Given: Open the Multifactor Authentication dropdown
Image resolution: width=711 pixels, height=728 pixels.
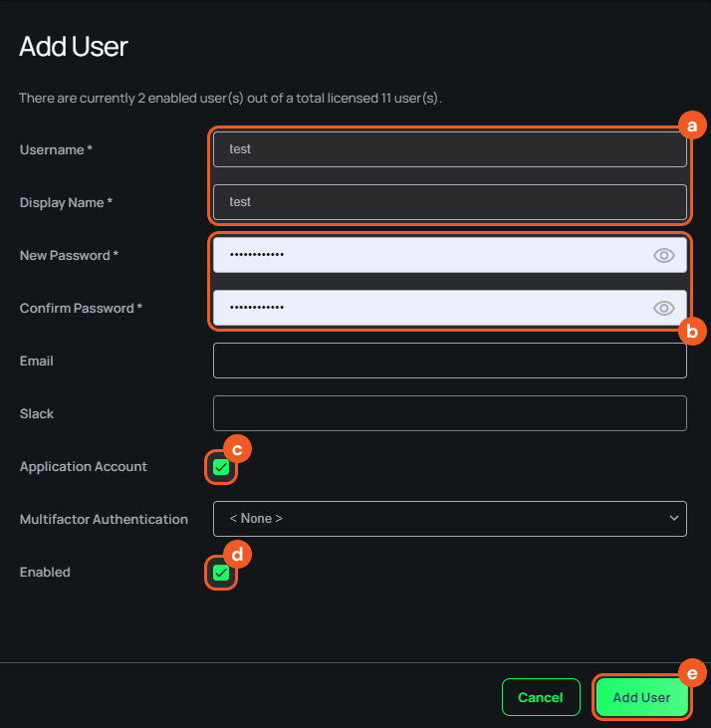Looking at the screenshot, I should pos(449,519).
